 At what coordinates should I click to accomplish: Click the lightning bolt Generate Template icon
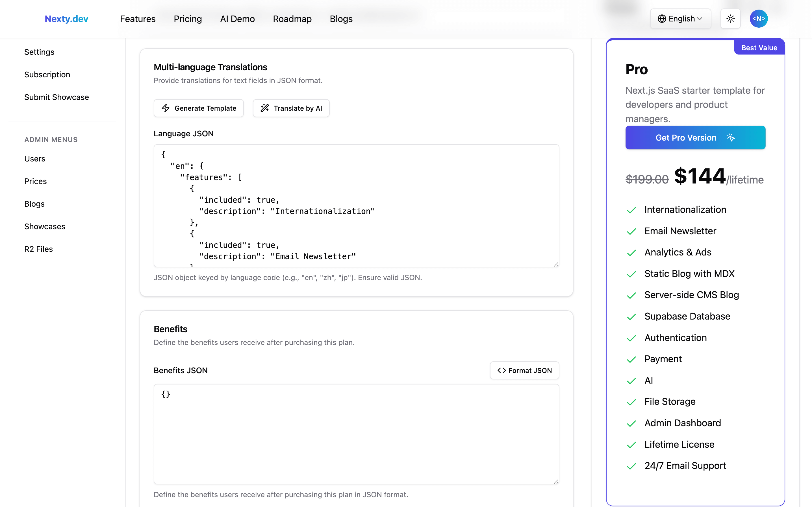point(166,108)
